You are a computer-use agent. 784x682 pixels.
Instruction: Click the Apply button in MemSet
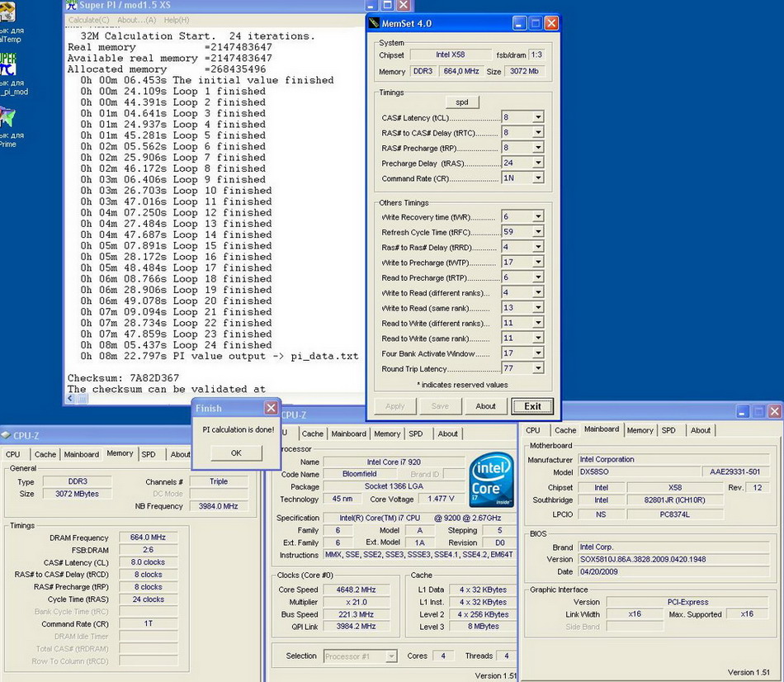395,406
